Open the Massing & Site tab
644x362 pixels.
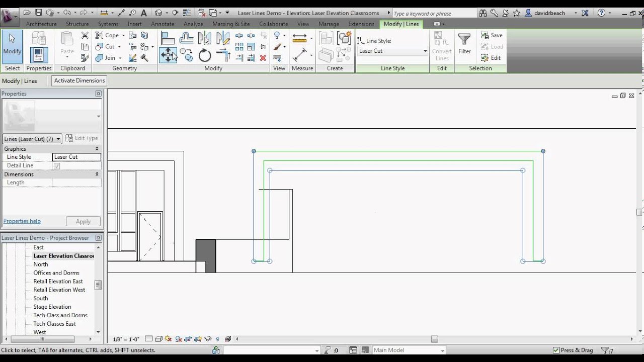point(231,24)
